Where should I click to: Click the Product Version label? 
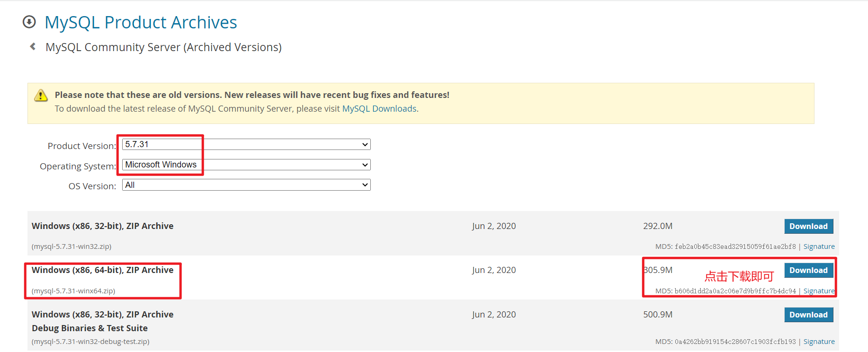point(82,146)
